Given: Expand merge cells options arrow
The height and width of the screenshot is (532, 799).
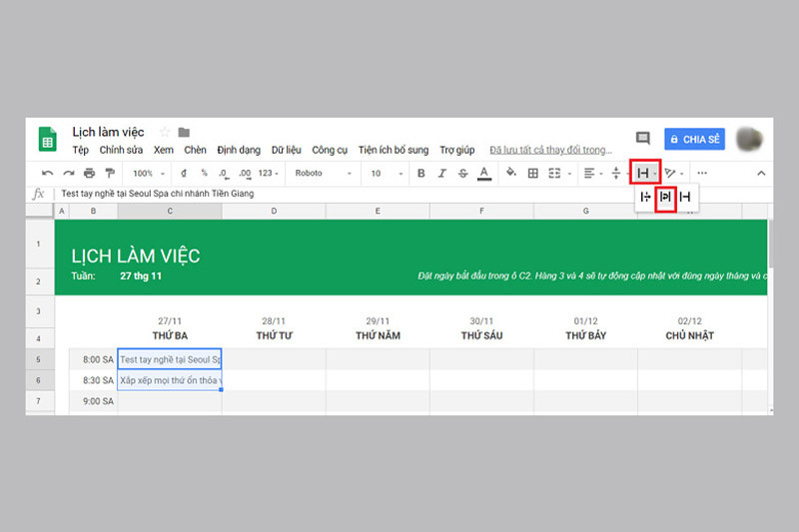Looking at the screenshot, I should click(569, 174).
